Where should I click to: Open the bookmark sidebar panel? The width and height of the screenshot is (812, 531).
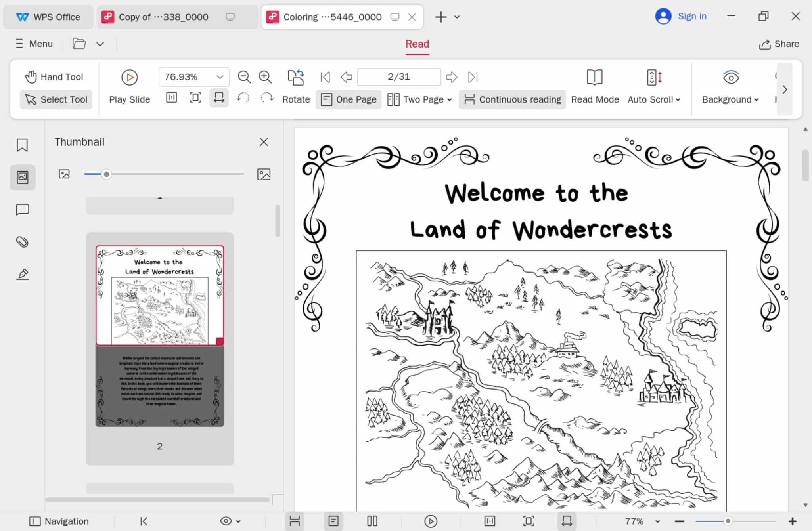[x=22, y=145]
